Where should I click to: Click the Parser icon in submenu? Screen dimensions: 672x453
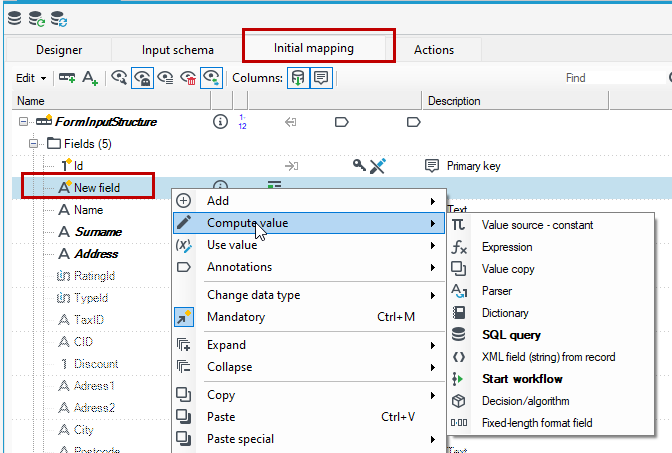459,291
